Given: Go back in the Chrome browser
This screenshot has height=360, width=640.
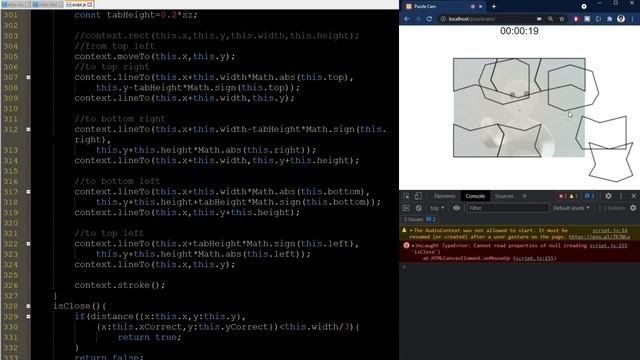Looking at the screenshot, I should pos(407,19).
